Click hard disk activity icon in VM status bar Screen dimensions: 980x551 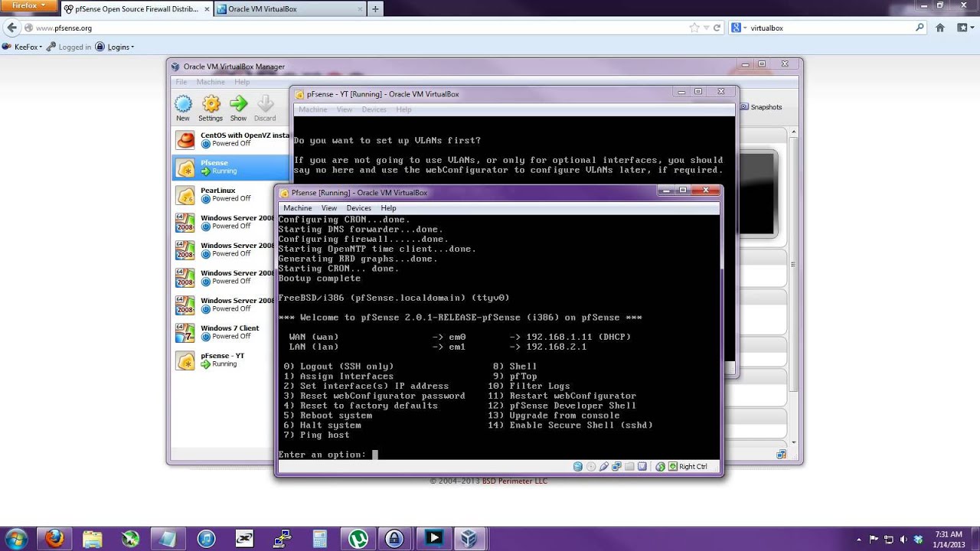coord(578,466)
